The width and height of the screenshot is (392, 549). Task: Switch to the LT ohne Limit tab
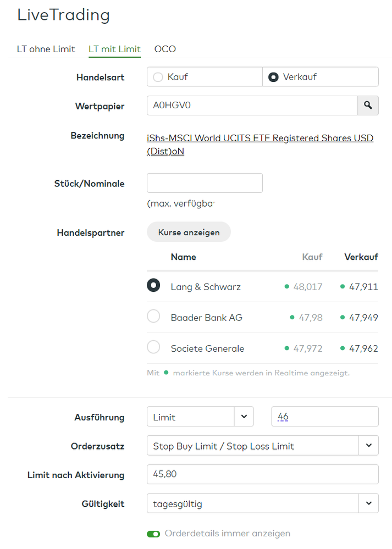point(46,49)
